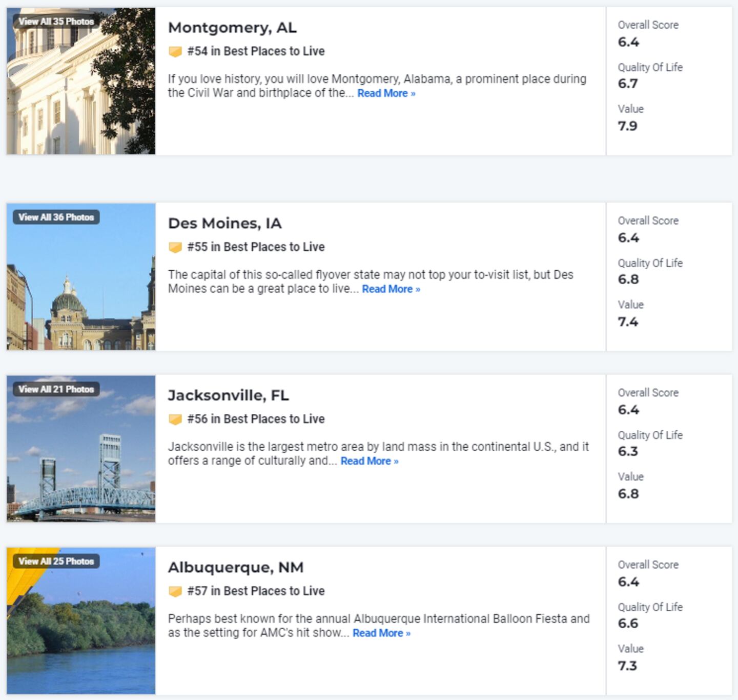Click Jacksonville's Quality Of Life value 6.3
738x700 pixels.
coord(628,451)
